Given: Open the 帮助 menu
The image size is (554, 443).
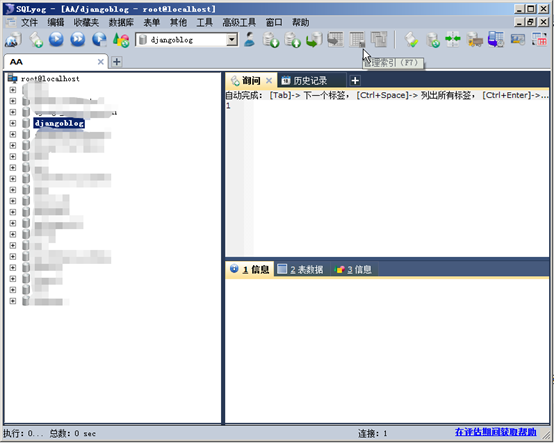Looking at the screenshot, I should point(300,23).
